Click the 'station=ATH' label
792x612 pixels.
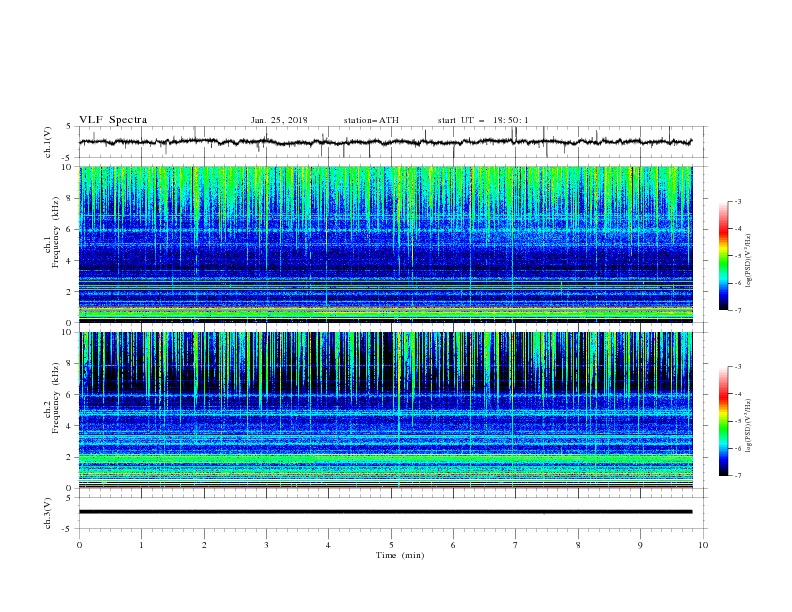pyautogui.click(x=371, y=120)
